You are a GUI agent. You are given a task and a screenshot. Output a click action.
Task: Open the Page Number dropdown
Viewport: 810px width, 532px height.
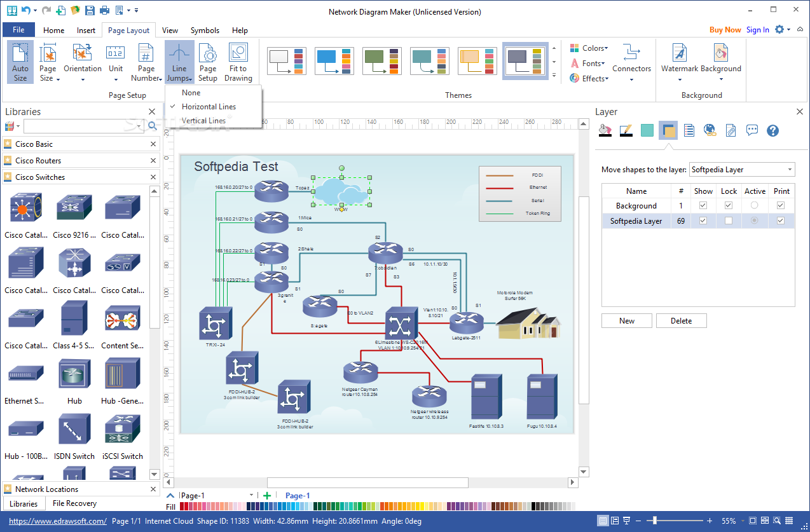click(x=146, y=62)
